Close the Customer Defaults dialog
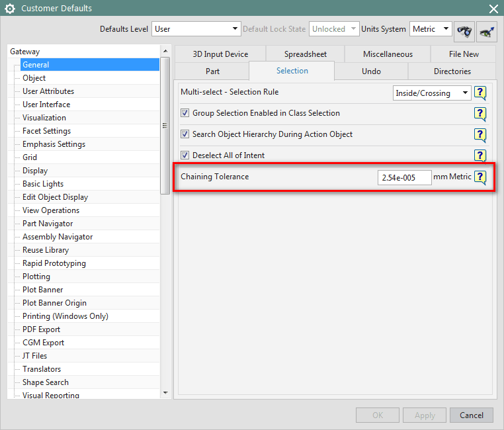The height and width of the screenshot is (430, 504). (493, 9)
